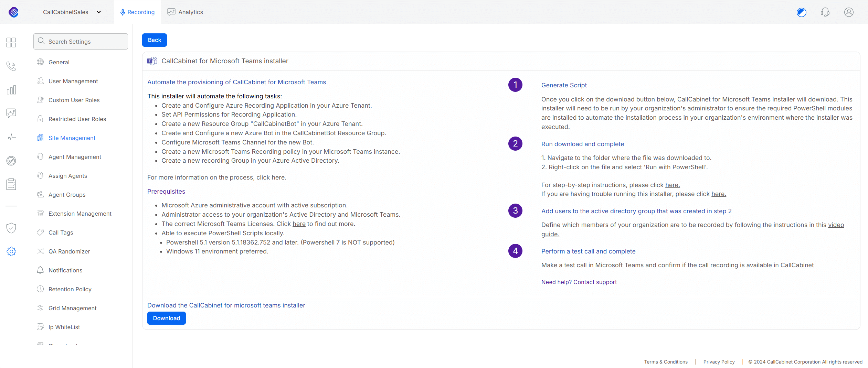The width and height of the screenshot is (868, 368).
Task: Click the CallCabinet logo icon
Action: coord(13,12)
